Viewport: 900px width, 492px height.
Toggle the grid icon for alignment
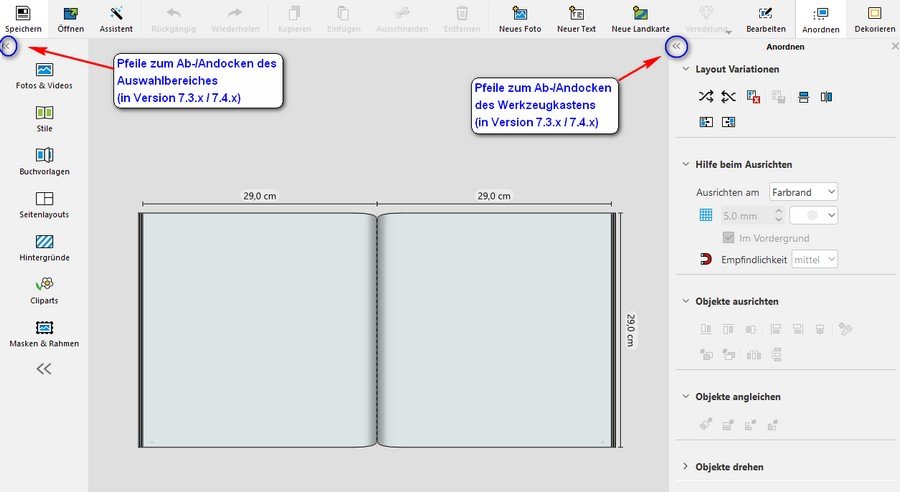706,215
